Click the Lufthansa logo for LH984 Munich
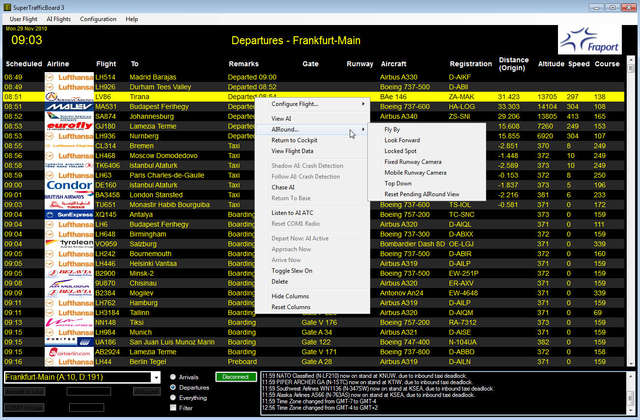 coord(69,332)
